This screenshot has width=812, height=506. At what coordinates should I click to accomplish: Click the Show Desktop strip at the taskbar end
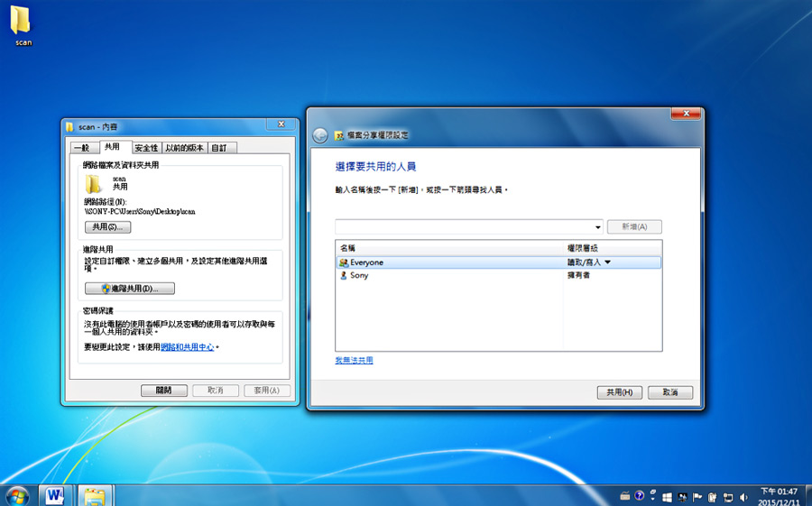tap(807, 496)
